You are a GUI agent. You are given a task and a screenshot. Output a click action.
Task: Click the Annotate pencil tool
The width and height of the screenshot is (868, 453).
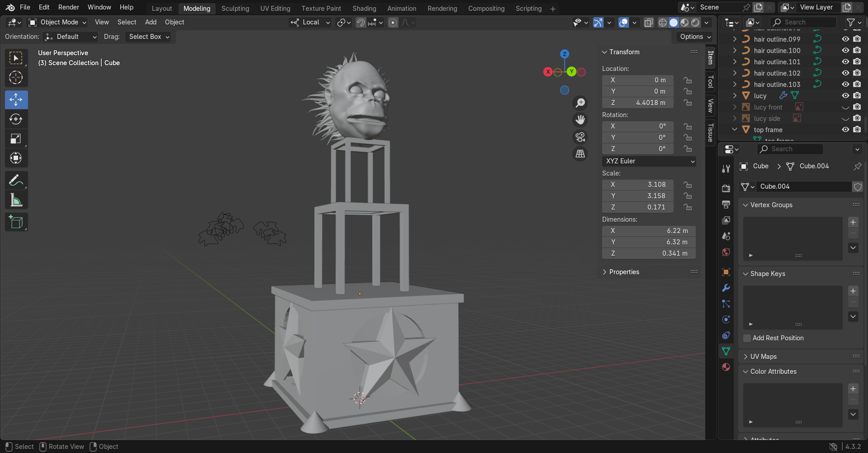[16, 181]
